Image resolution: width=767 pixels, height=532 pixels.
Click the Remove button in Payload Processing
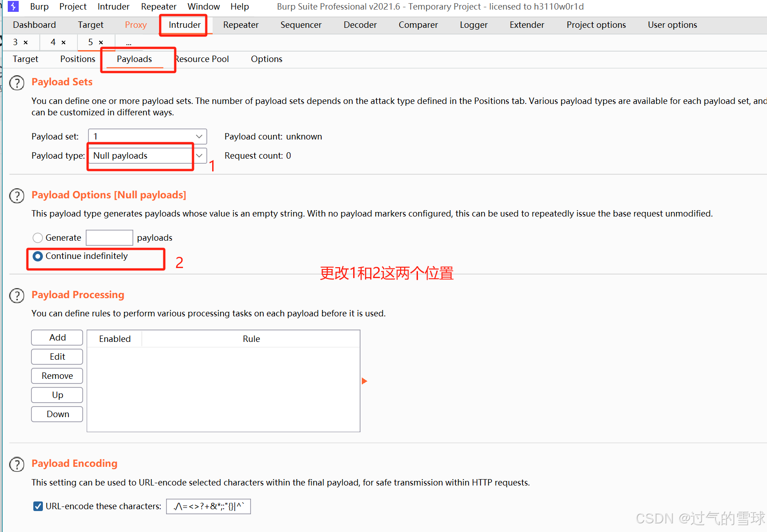point(57,376)
